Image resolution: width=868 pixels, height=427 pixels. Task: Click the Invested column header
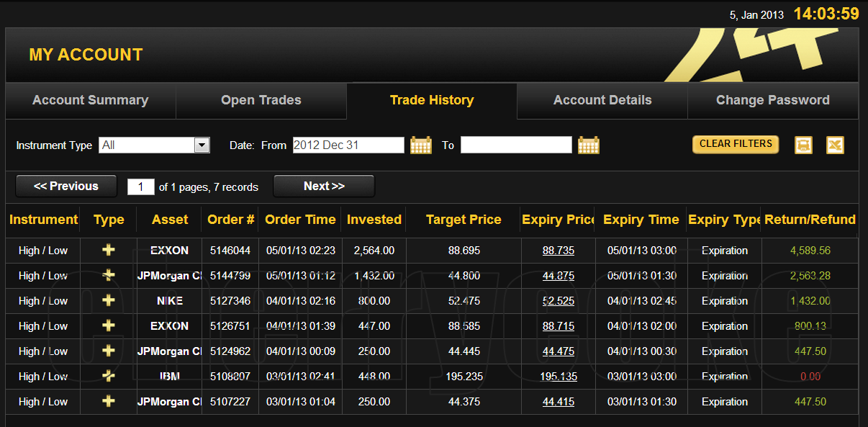coord(374,220)
